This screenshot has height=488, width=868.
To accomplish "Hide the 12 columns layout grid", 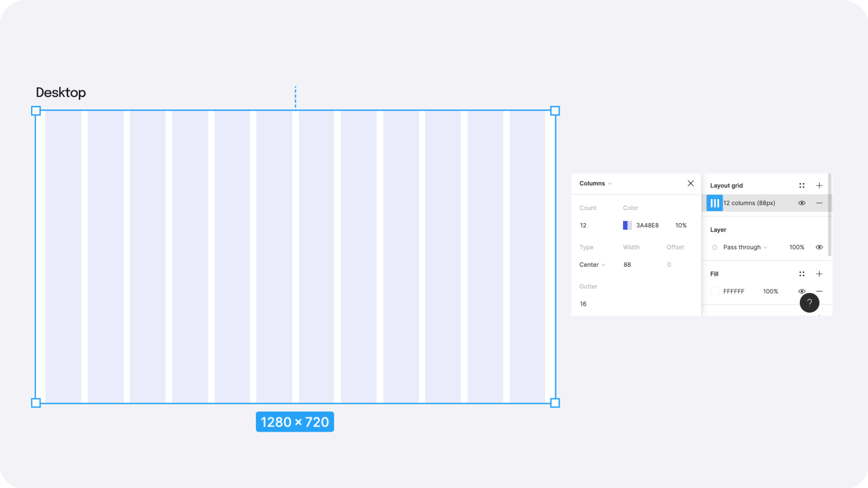I will coord(802,203).
